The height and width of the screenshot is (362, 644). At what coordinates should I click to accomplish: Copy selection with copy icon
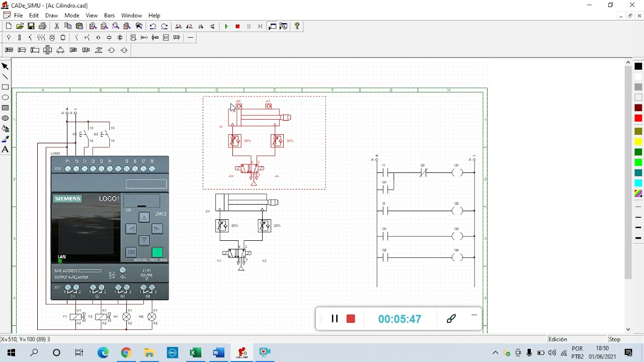click(x=68, y=26)
